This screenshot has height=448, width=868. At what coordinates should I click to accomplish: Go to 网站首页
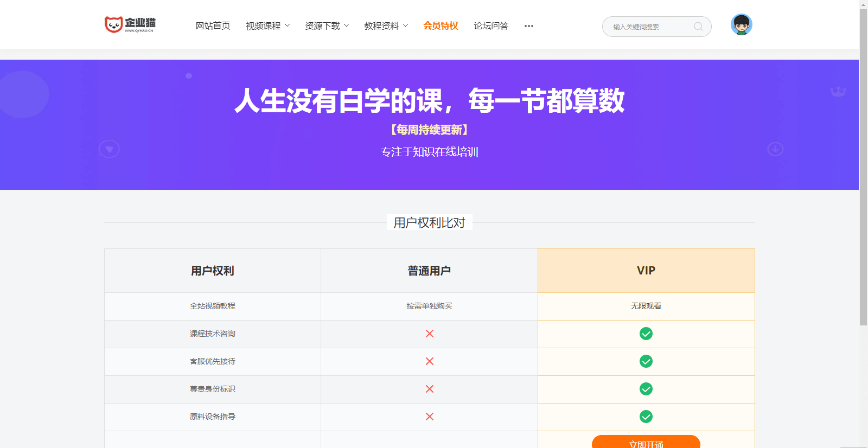coord(213,26)
